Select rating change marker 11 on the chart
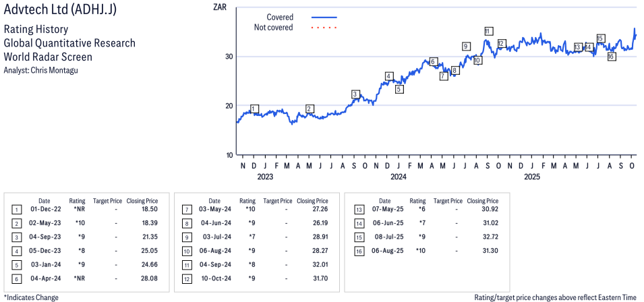The width and height of the screenshot is (644, 302). tap(488, 31)
